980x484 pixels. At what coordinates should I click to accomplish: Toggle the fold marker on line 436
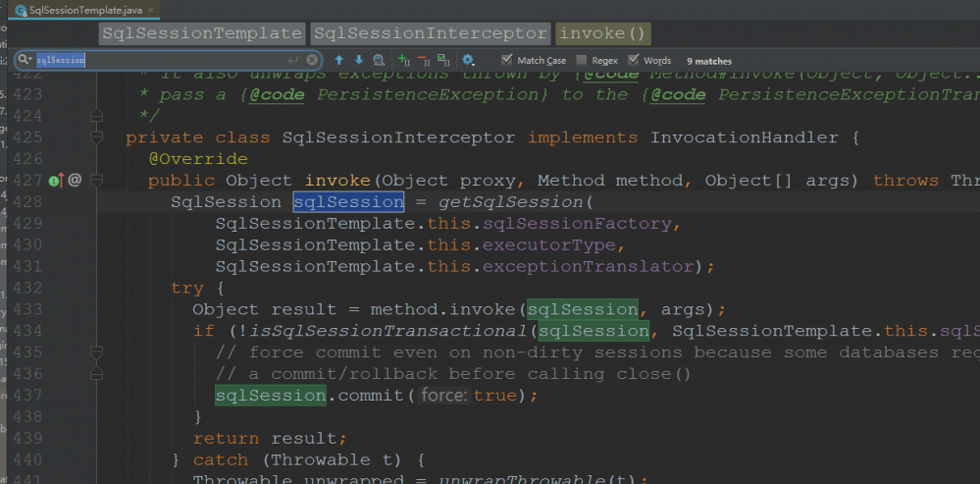(96, 374)
